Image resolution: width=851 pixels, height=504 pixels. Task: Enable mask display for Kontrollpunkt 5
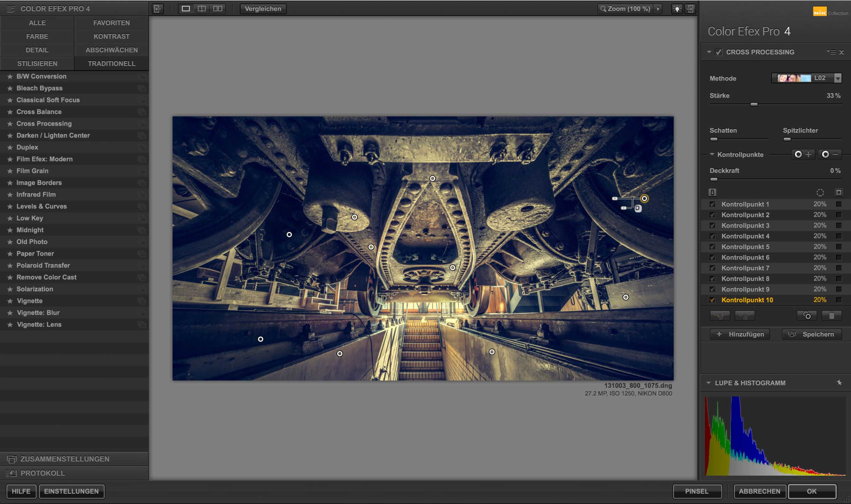pos(838,247)
